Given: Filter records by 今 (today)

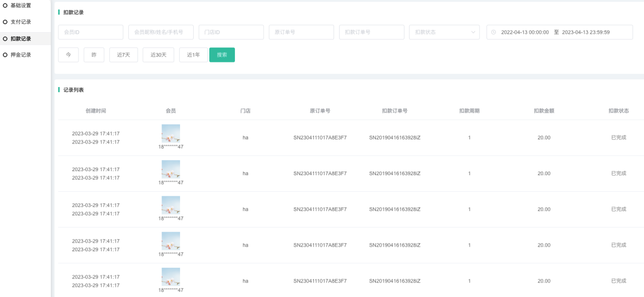Looking at the screenshot, I should point(68,55).
